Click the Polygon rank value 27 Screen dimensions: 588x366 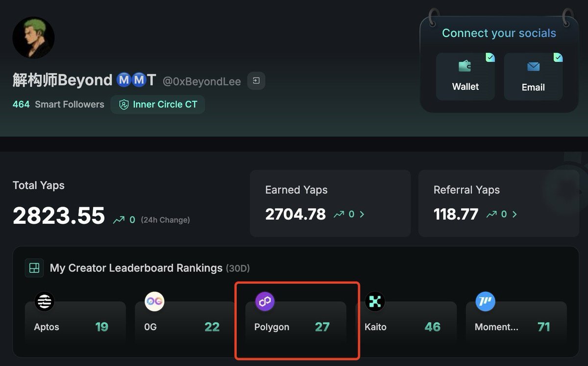322,327
